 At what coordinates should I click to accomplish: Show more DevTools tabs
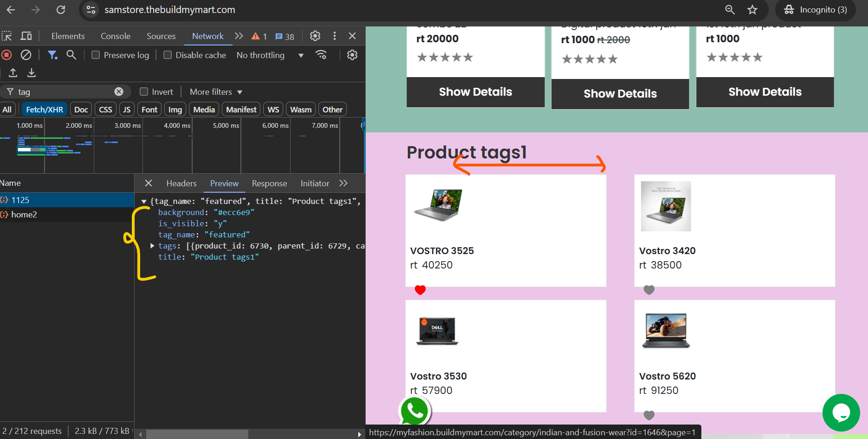coord(239,36)
